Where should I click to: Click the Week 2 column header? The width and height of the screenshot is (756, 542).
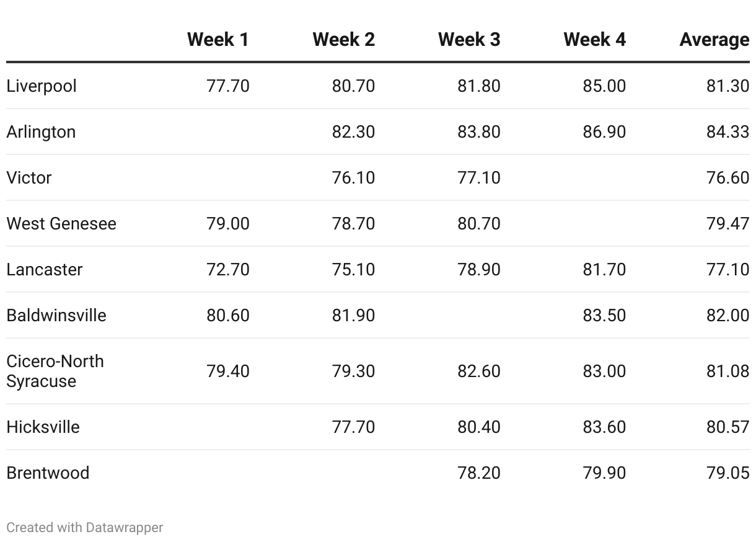[343, 40]
